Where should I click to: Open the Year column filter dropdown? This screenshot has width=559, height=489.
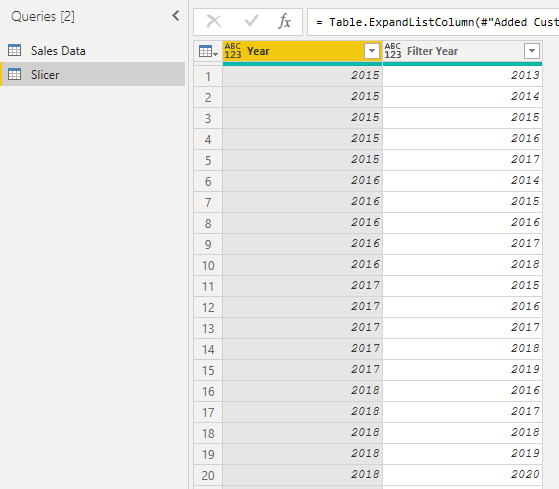tap(372, 51)
